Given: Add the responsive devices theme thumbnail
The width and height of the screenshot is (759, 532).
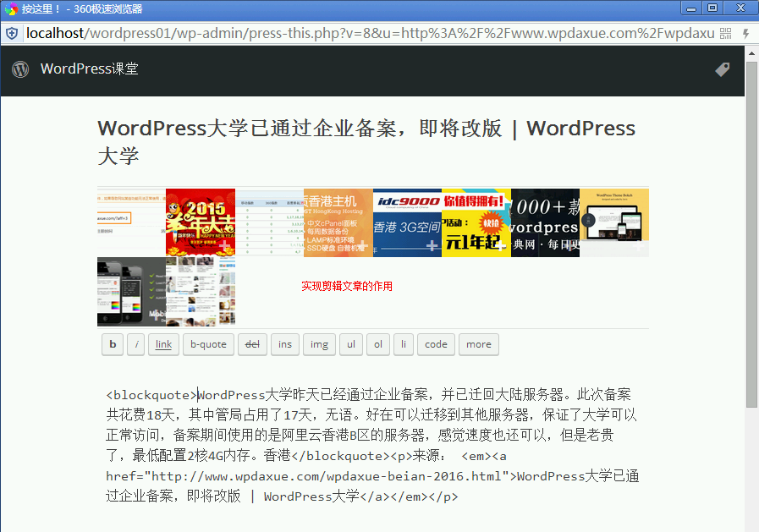Looking at the screenshot, I should pyautogui.click(x=614, y=222).
